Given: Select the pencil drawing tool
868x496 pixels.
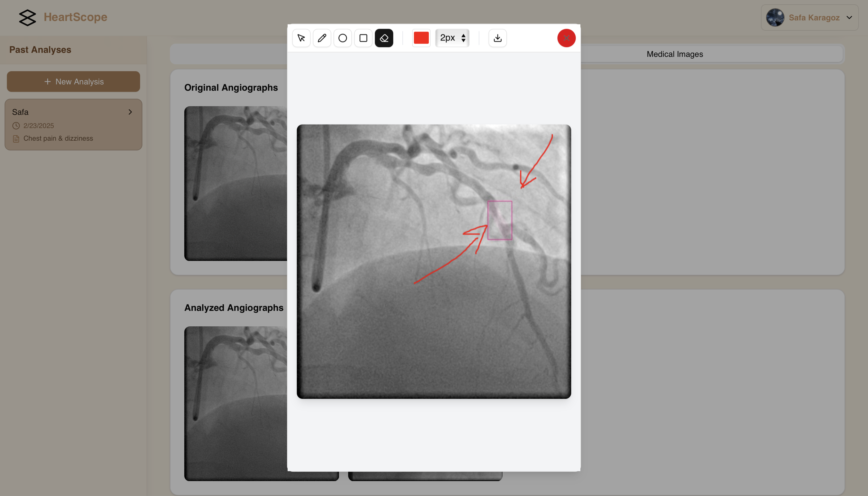Looking at the screenshot, I should tap(322, 38).
